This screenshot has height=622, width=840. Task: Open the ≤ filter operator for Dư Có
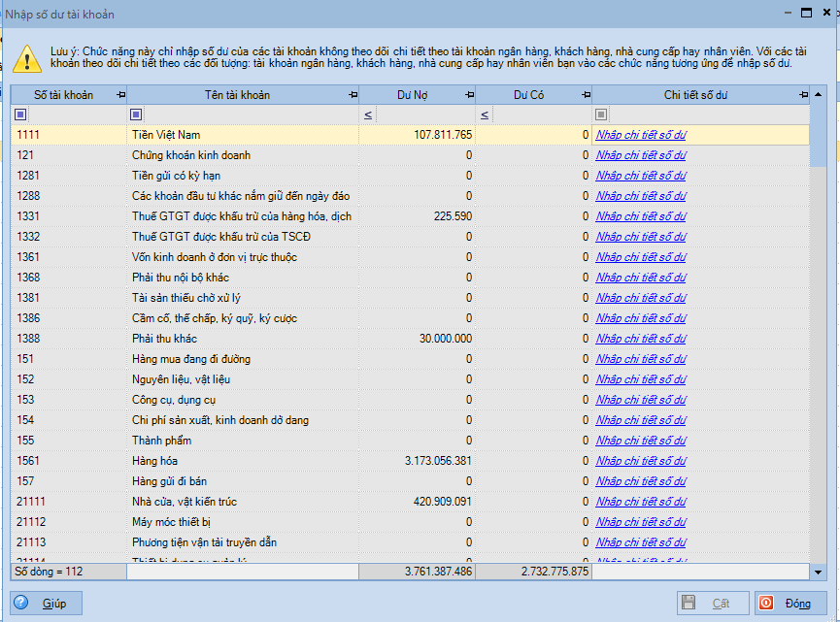click(x=485, y=115)
